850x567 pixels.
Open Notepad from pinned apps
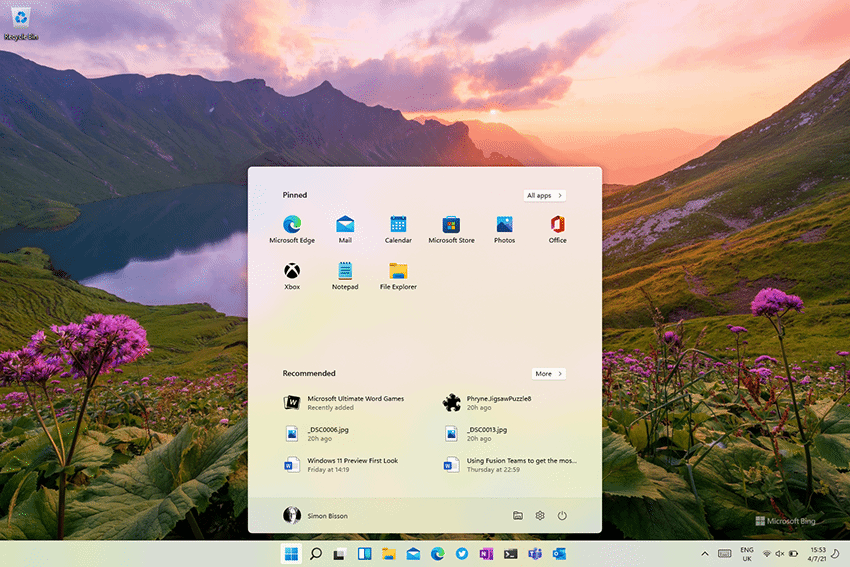pos(345,271)
